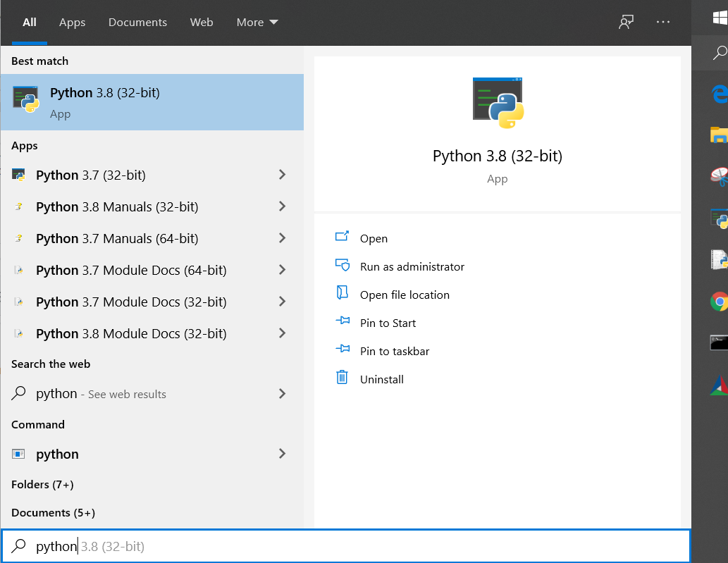Expand chevron for Python 3.7 Module Docs (64-bit)
Viewport: 728px width, 563px height.
[x=282, y=270]
